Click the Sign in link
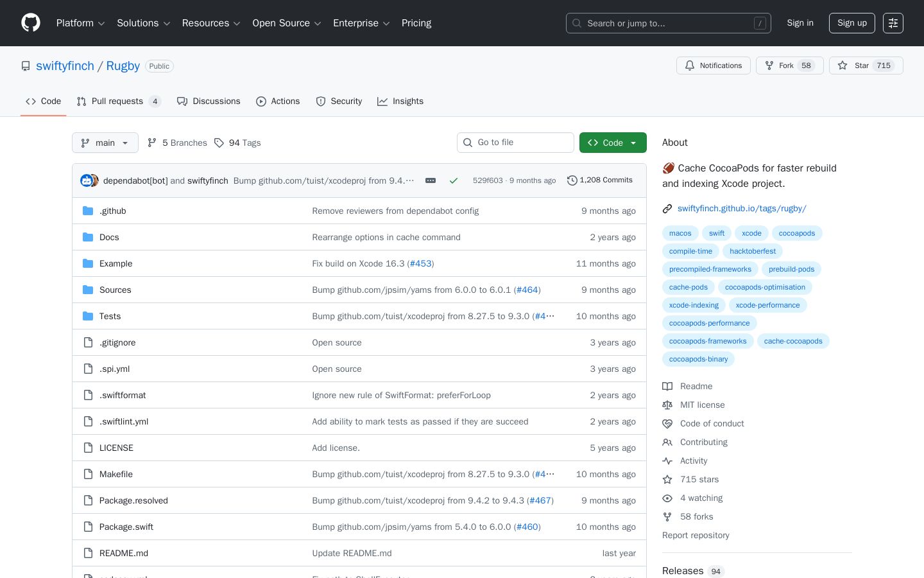The width and height of the screenshot is (924, 578). tap(800, 23)
